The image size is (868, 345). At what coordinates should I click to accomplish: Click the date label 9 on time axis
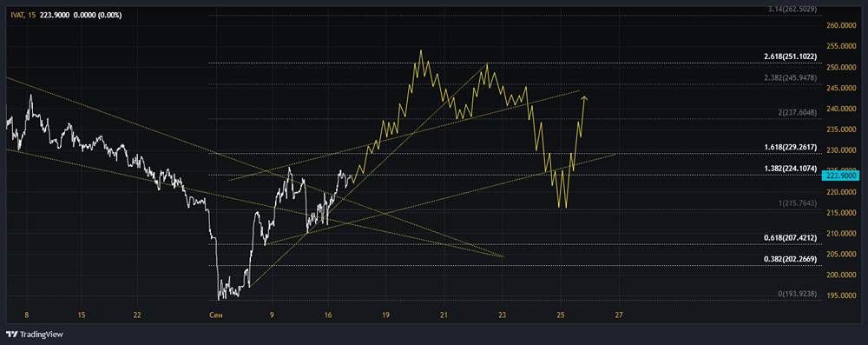coord(272,315)
